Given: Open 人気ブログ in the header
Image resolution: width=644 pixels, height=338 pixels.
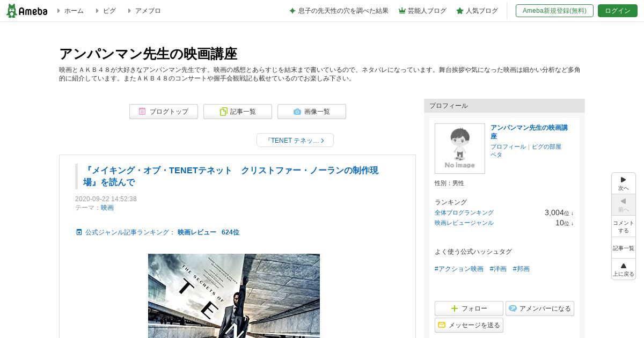Looking at the screenshot, I should coord(477,11).
